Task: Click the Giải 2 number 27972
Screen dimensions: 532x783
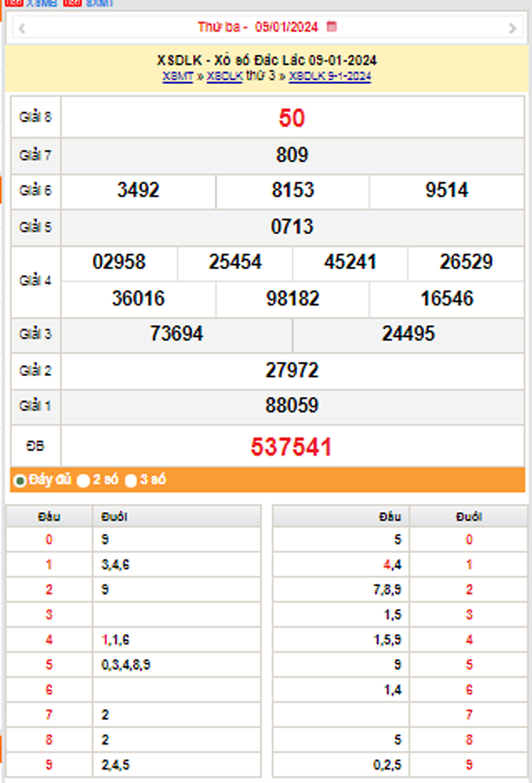Action: (x=292, y=371)
